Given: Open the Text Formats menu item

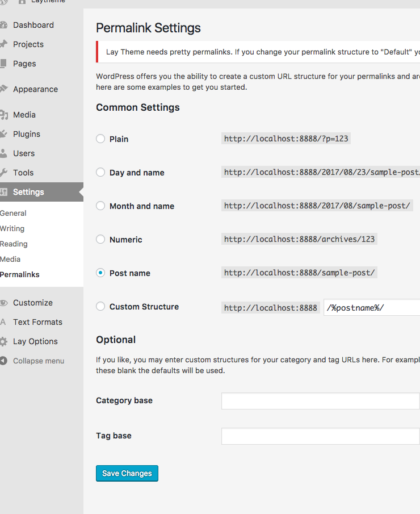Looking at the screenshot, I should click(37, 322).
